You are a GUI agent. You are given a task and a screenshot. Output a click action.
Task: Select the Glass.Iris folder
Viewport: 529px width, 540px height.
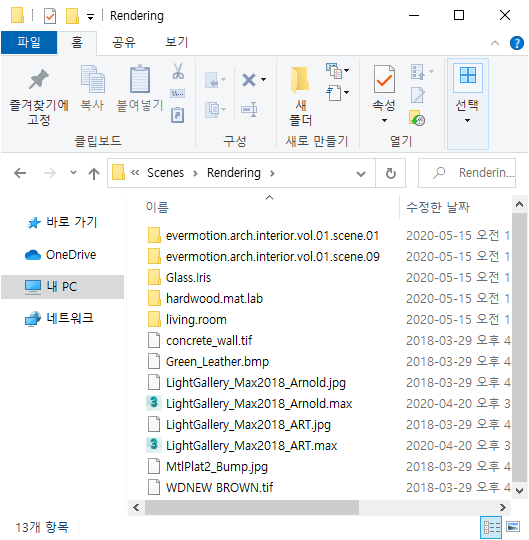[x=188, y=278]
